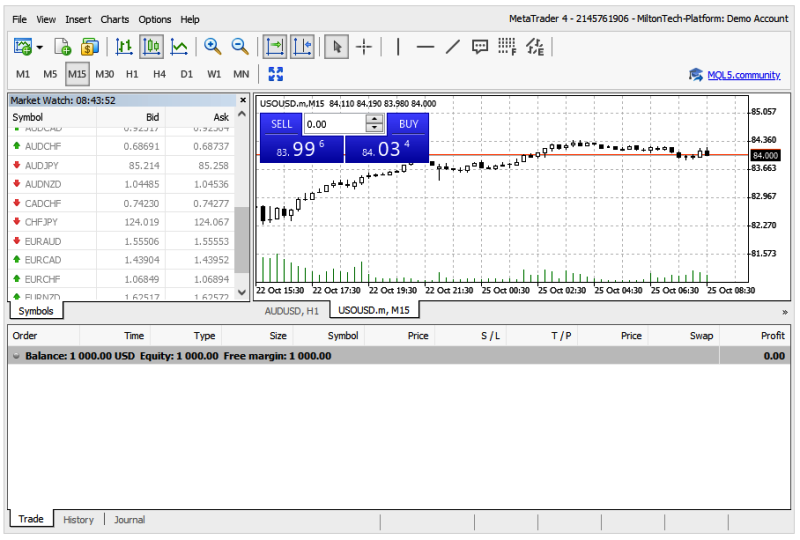Viewport: 800px width, 540px height.
Task: Open the New Chart toolbar icon
Action: (x=22, y=47)
